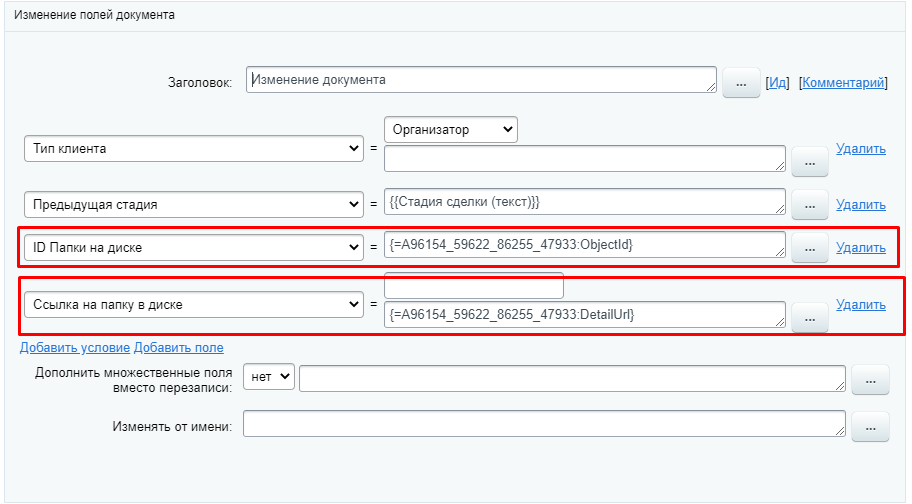Click Удалить for the Тип клиента row
Image resolution: width=912 pixels, height=504 pixels.
(x=860, y=149)
